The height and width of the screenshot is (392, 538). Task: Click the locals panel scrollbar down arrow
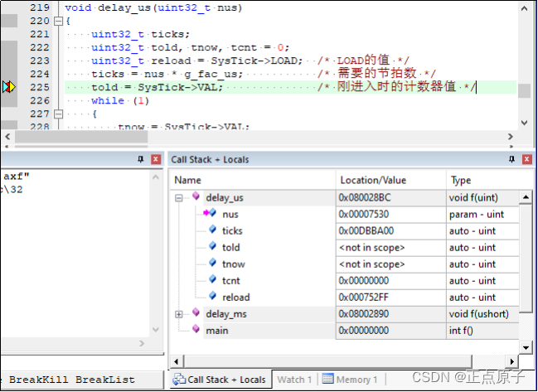tap(526, 346)
